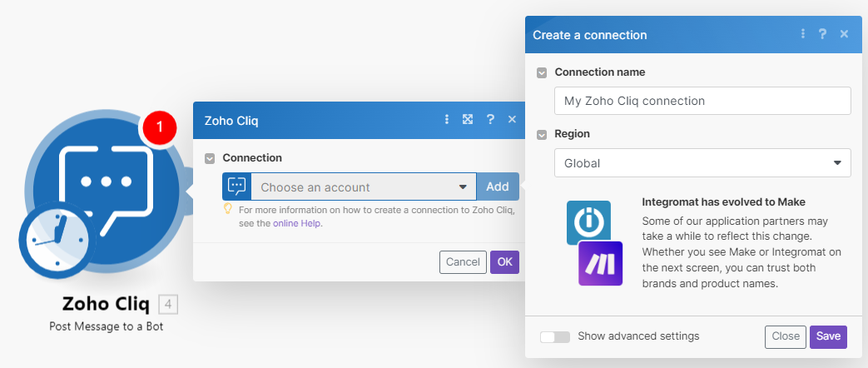Click the lightbulb hint icon
This screenshot has width=868, height=368.
pyautogui.click(x=227, y=209)
